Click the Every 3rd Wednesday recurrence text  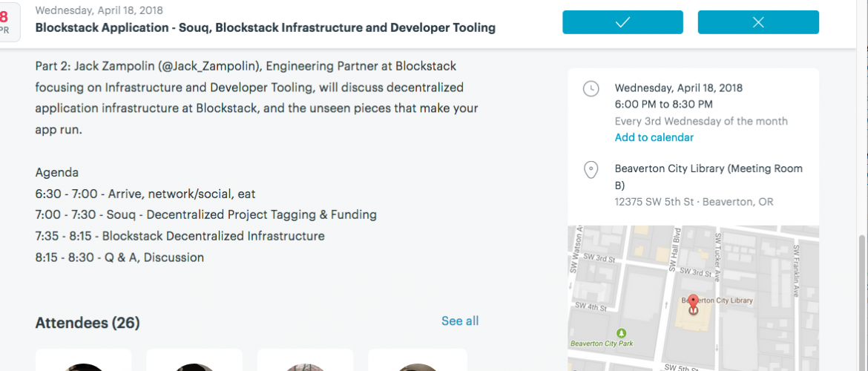701,121
